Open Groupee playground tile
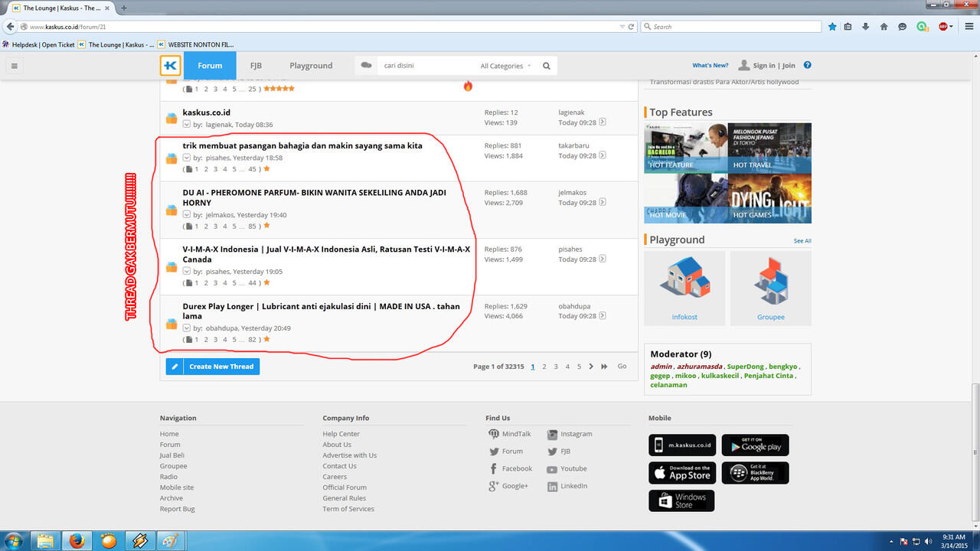980x551 pixels. click(771, 288)
